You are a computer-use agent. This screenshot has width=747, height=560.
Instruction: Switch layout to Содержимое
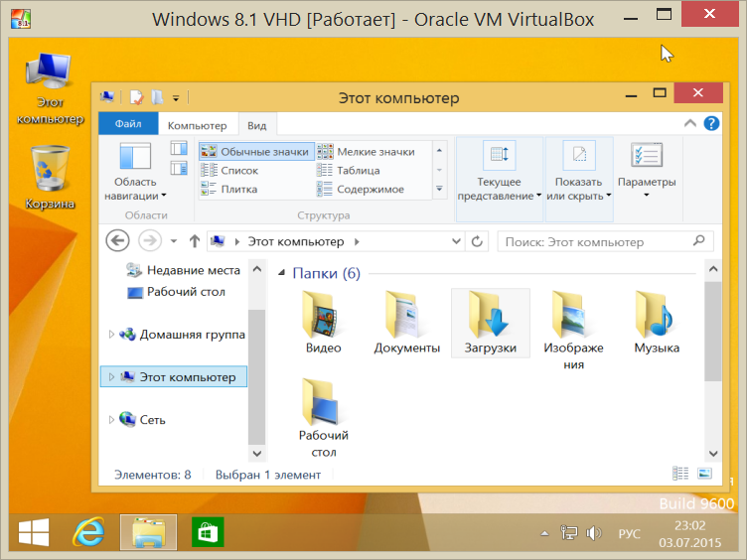tap(361, 189)
